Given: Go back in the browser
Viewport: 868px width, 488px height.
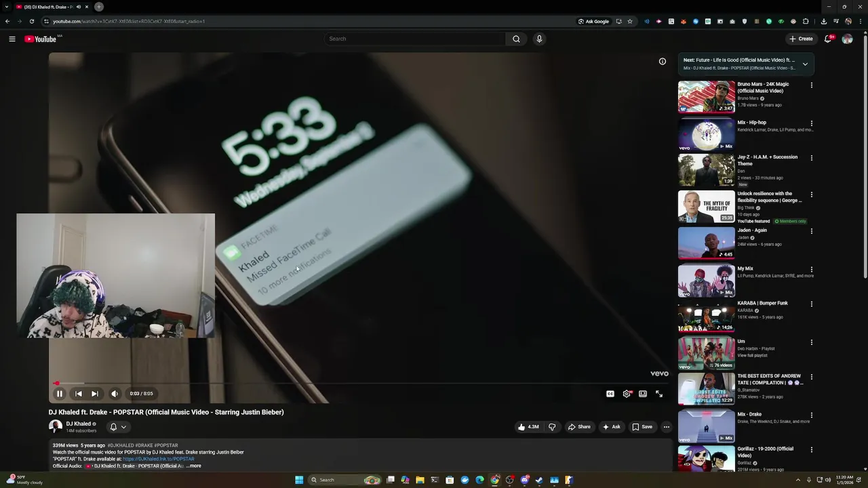Looking at the screenshot, I should (7, 21).
